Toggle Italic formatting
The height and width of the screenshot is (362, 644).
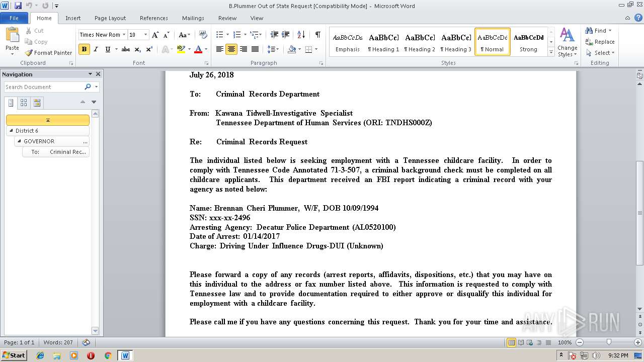click(96, 49)
